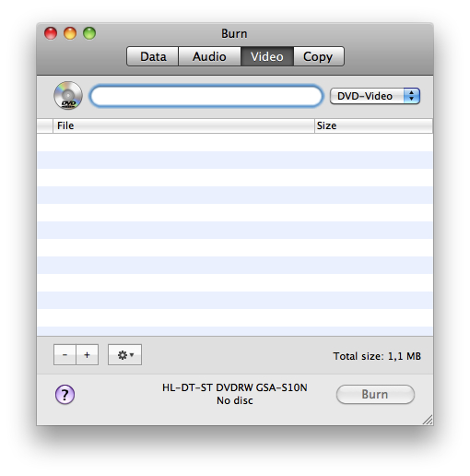Screen dimensions: 470x476
Task: Open help with purple question mark
Action: pyautogui.click(x=65, y=395)
